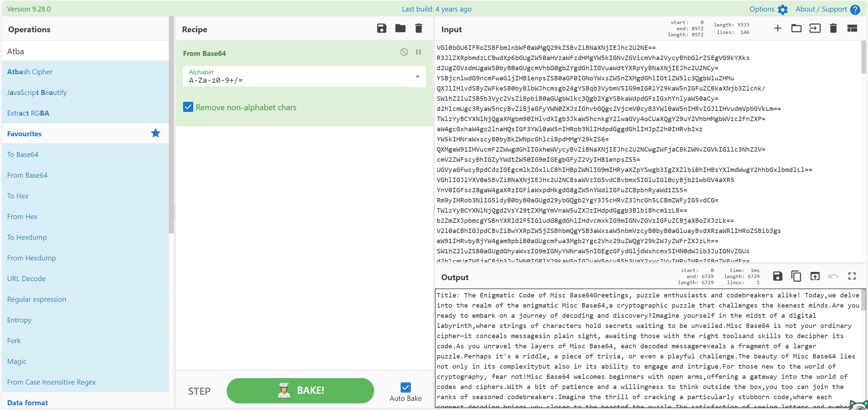This screenshot has height=410, width=868.
Task: Toggle the Auto Bake checkbox
Action: click(x=406, y=387)
